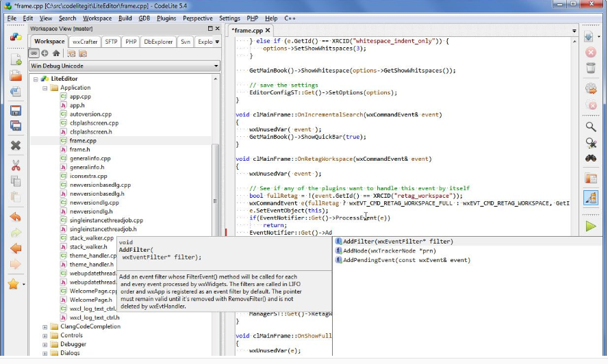The height and width of the screenshot is (364, 608).
Task: Select frame.h in the tree
Action: coord(80,150)
